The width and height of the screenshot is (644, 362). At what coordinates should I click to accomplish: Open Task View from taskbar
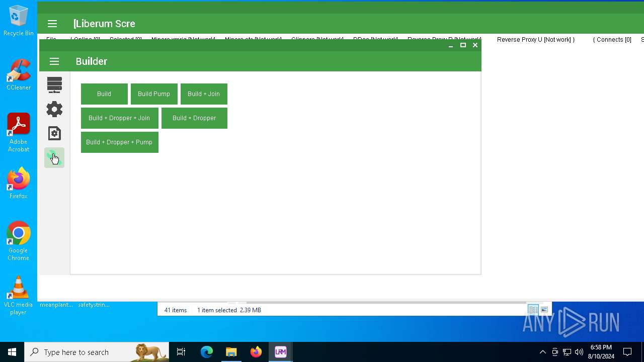tap(181, 352)
